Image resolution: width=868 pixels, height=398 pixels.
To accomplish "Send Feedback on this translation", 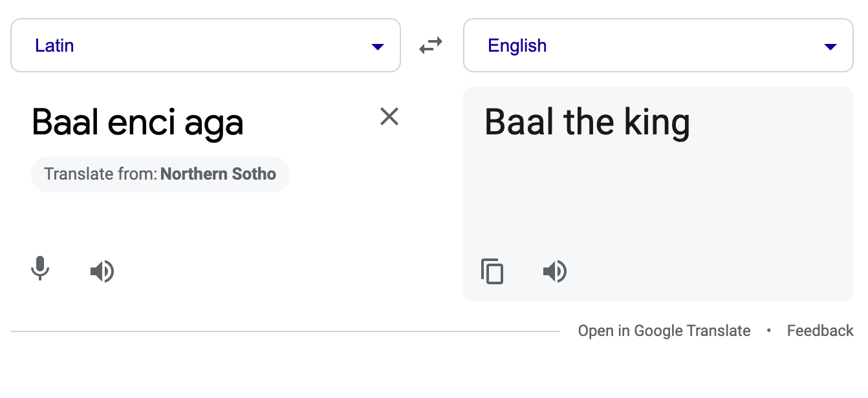I will point(820,331).
